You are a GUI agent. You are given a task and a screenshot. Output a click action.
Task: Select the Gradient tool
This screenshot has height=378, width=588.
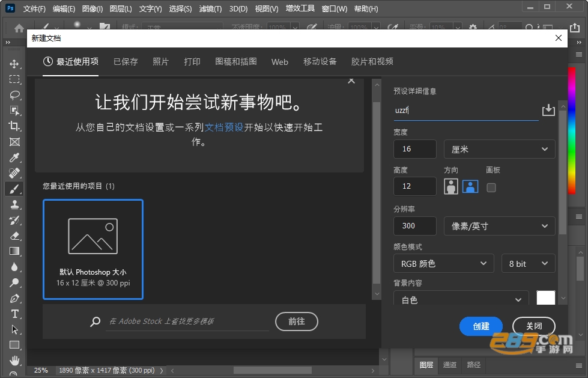pyautogui.click(x=14, y=251)
